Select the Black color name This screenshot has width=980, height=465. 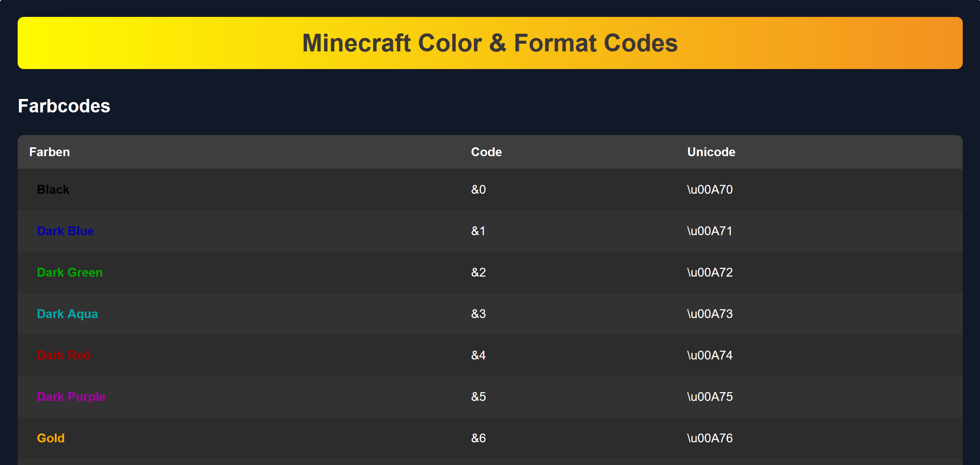[x=53, y=189]
